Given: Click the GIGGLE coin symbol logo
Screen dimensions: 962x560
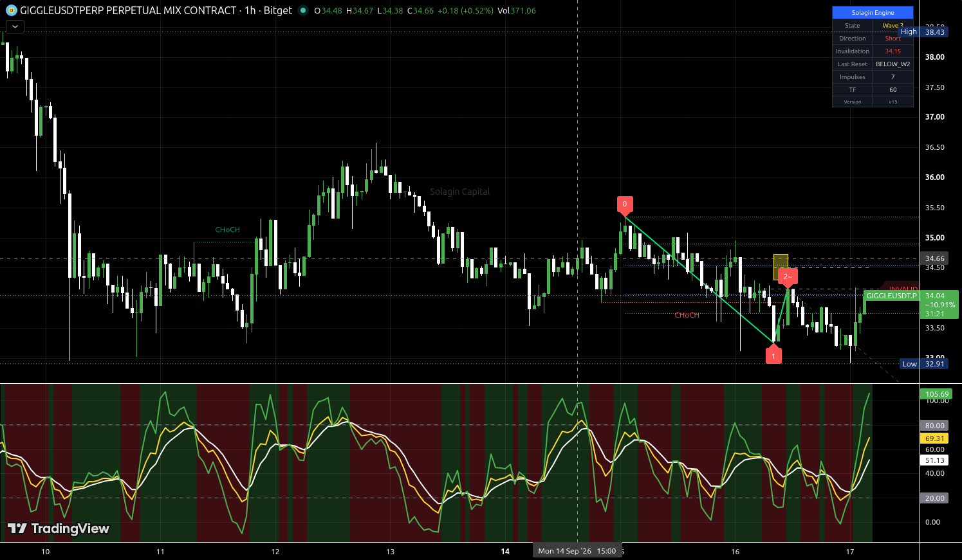Looking at the screenshot, I should click(x=11, y=10).
